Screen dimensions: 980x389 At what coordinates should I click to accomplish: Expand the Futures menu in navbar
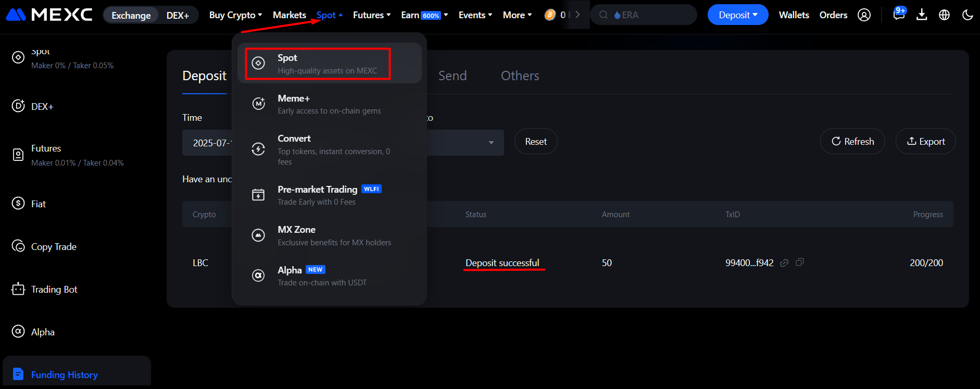372,15
